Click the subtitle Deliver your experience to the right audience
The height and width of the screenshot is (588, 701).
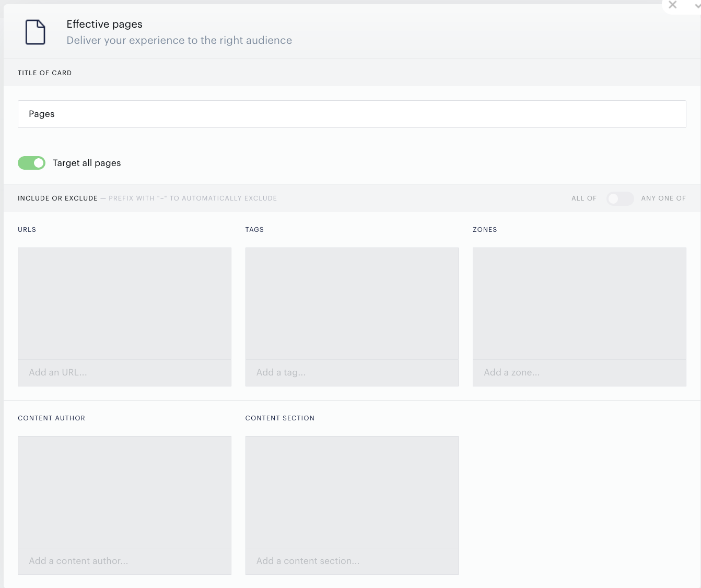(x=179, y=41)
